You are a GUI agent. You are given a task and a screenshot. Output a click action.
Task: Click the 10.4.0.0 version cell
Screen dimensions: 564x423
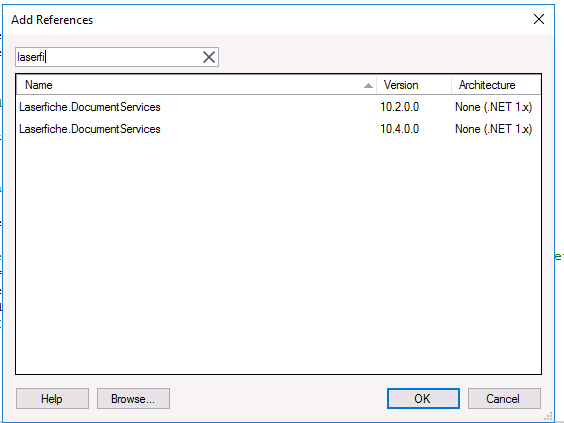tap(400, 129)
